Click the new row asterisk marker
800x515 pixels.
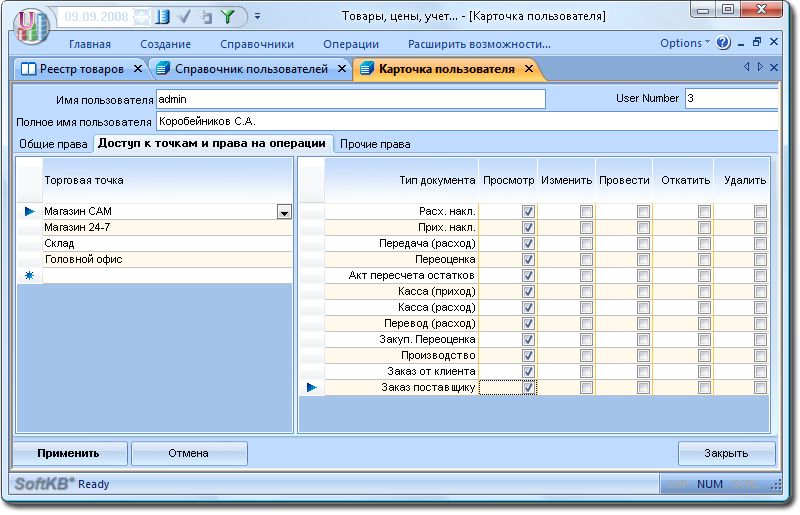click(x=30, y=276)
